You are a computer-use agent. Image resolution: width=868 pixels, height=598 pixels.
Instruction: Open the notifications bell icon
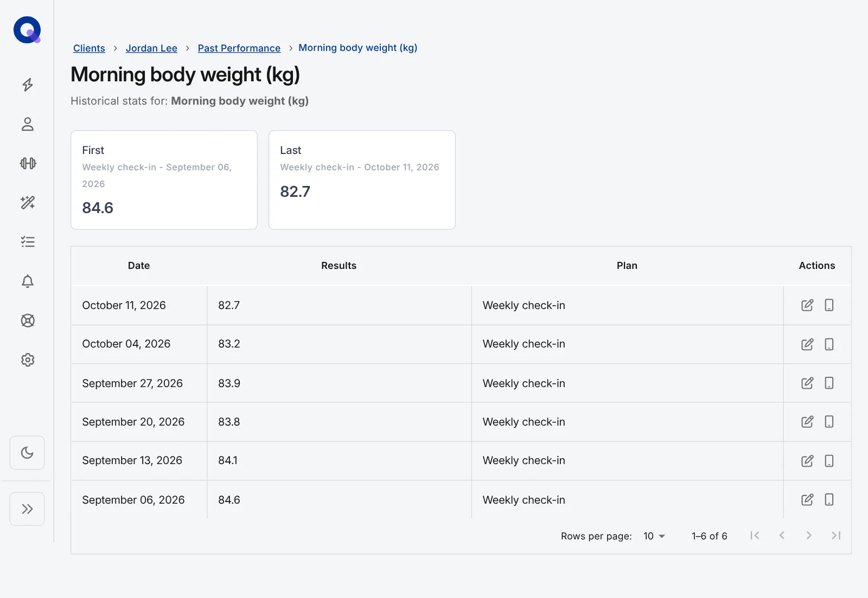(28, 281)
